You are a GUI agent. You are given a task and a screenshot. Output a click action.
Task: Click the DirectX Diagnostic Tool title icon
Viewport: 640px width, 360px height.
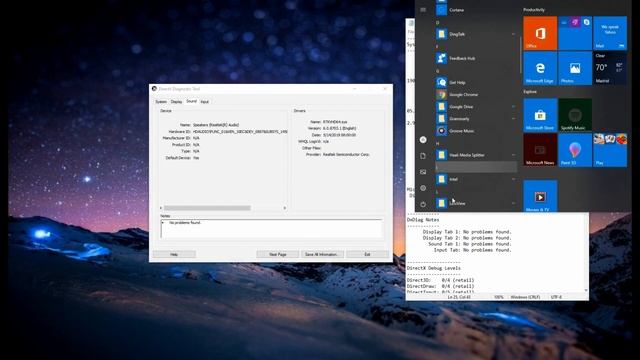point(154,89)
